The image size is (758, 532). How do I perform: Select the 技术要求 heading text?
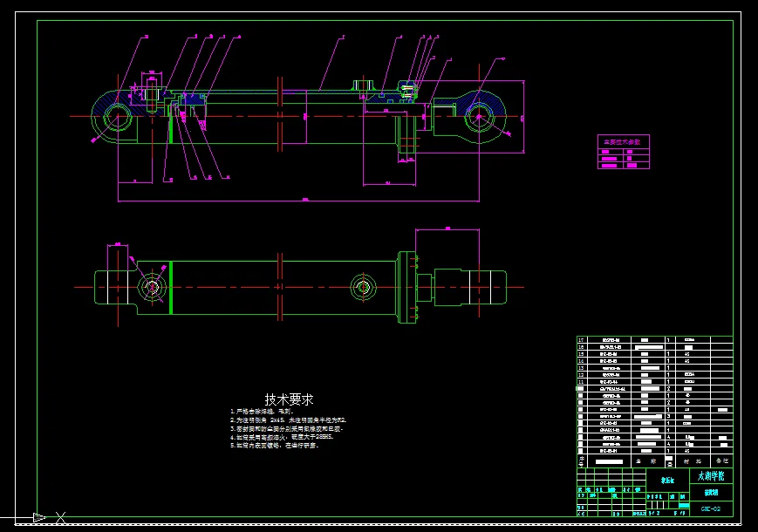289,399
